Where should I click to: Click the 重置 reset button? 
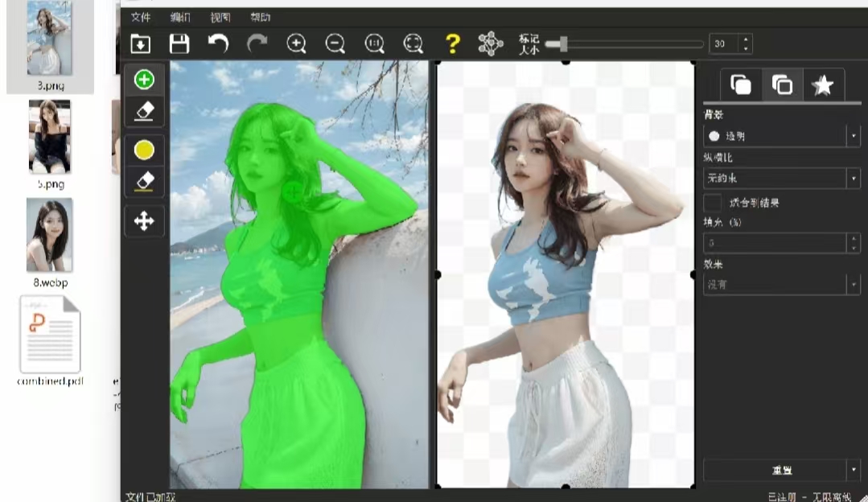[775, 471]
